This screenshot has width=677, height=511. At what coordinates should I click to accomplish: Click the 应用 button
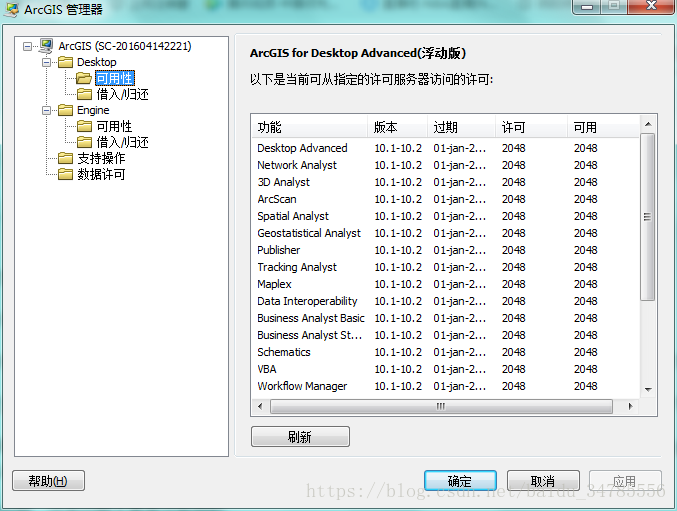coord(625,481)
